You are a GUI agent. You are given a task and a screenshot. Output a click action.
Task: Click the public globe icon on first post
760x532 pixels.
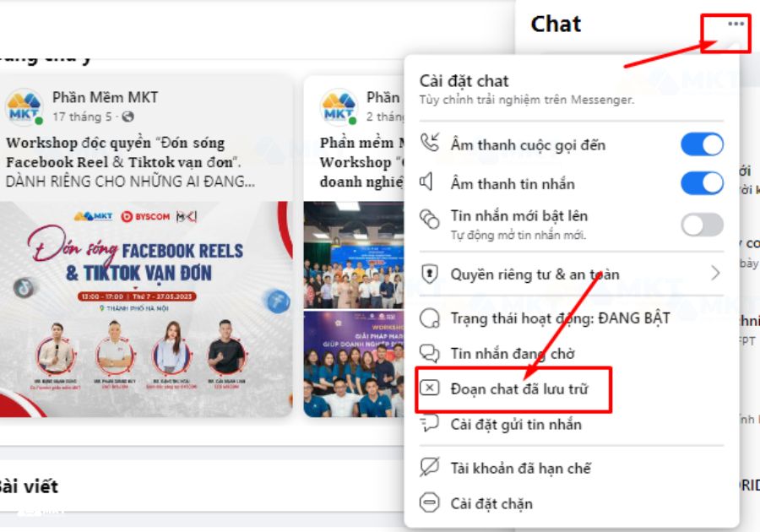[128, 117]
